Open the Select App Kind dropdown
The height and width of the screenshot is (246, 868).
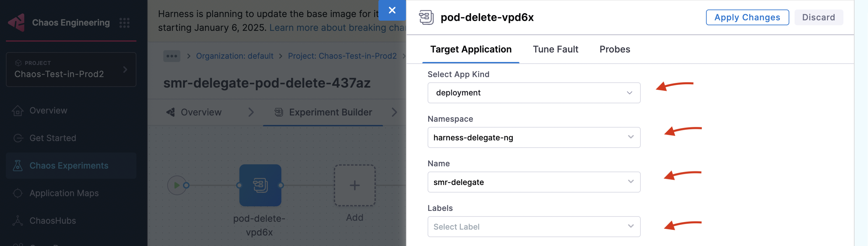(534, 93)
